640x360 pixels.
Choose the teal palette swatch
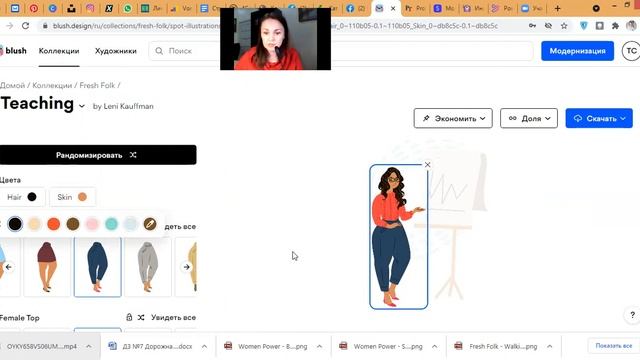click(x=111, y=224)
